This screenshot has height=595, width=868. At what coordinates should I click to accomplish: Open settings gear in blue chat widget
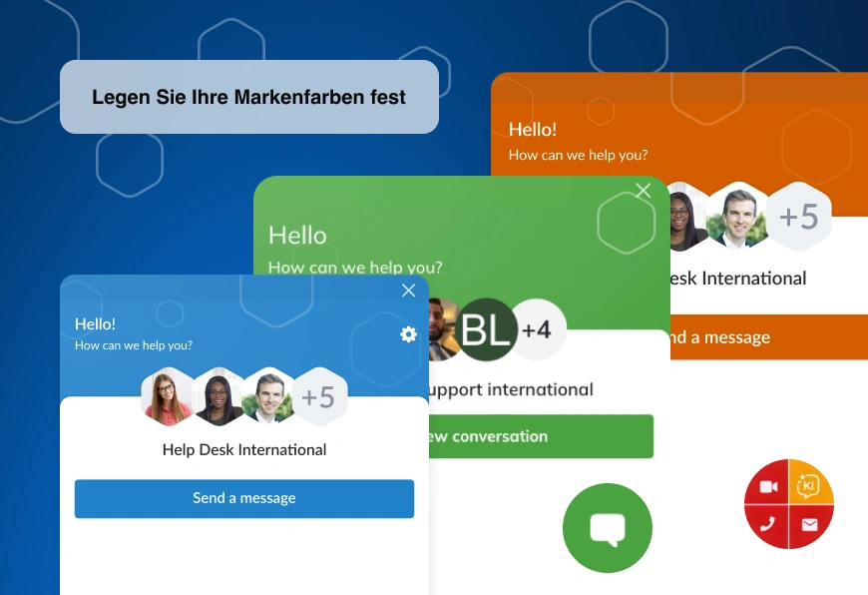[408, 334]
